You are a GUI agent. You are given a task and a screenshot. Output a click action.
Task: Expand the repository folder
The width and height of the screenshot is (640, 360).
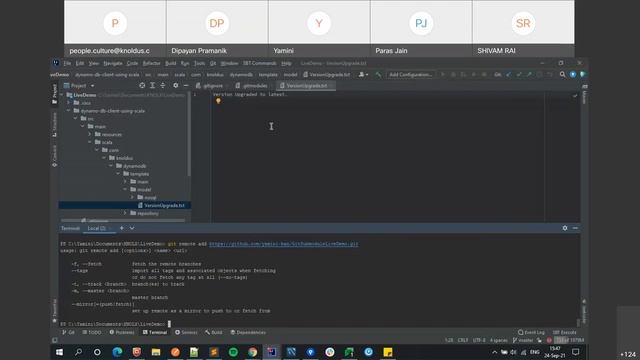click(x=125, y=213)
